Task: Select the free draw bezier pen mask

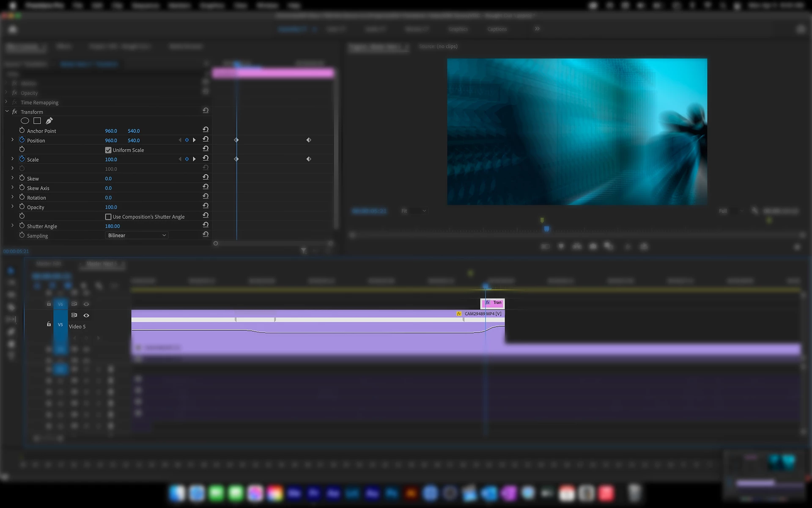Action: [x=49, y=121]
